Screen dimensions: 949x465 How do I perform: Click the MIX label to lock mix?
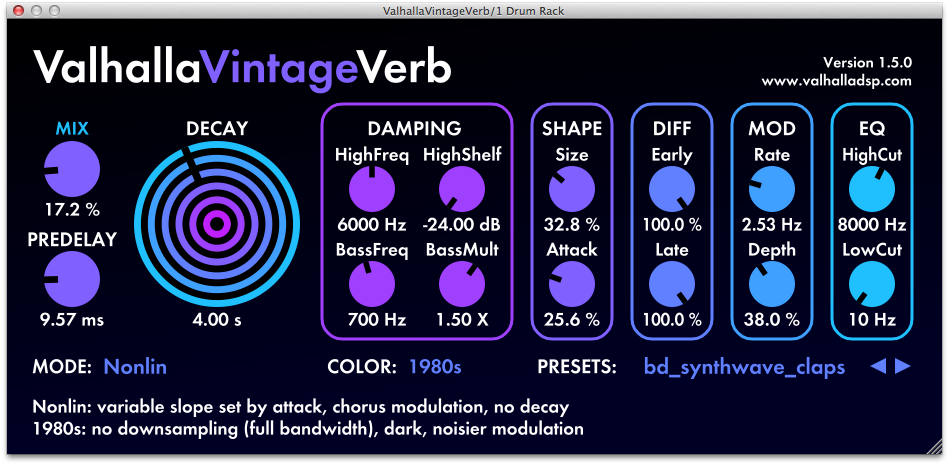tap(71, 128)
